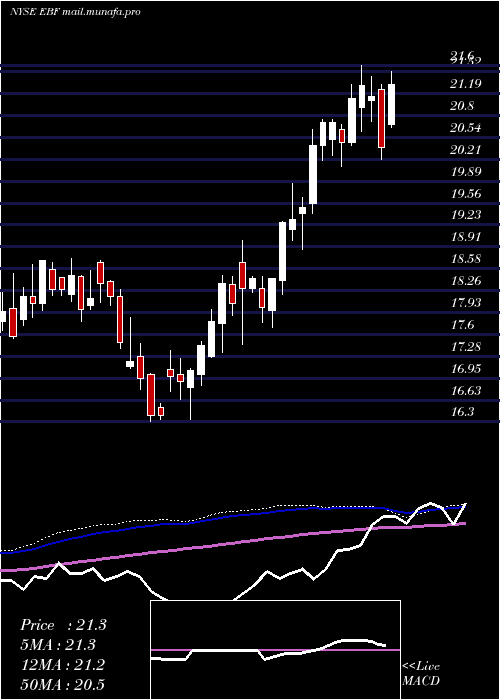Click the last white candlestick on the right
Image resolution: width=500 pixels, height=700 pixels.
[392, 104]
